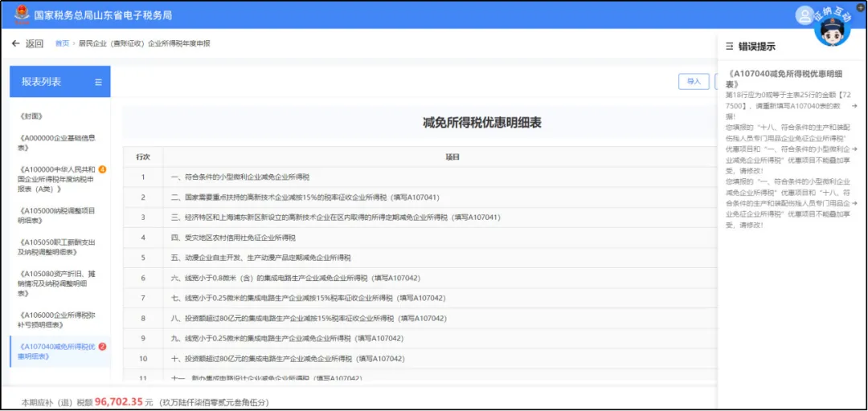Select the A106000企业所得税弥补亏损明细表 entry
Image resolution: width=868 pixels, height=411 pixels.
coord(56,319)
